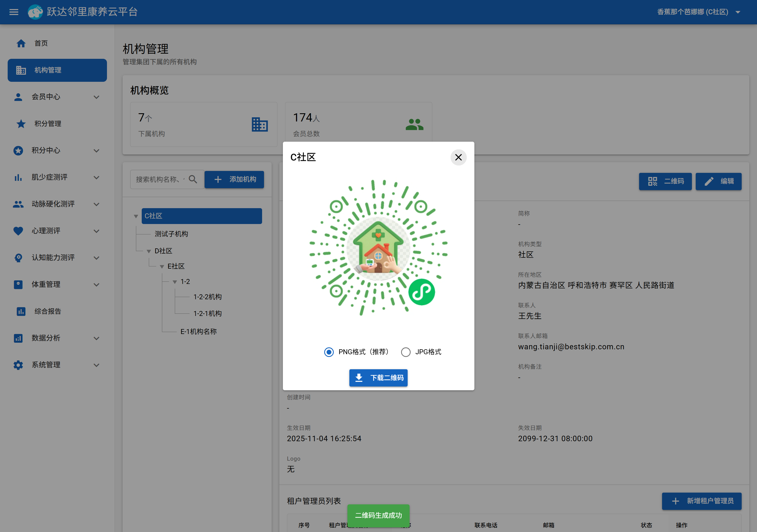Click the 内蒙古自治区 region address text

[596, 286]
